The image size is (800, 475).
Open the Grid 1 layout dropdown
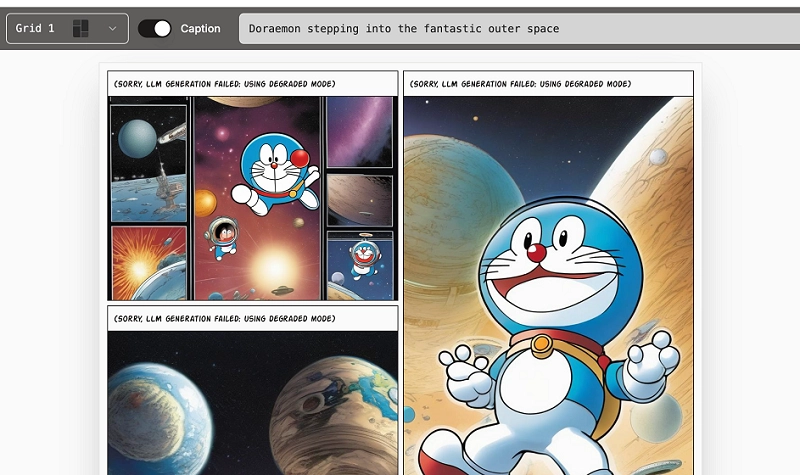pos(67,29)
